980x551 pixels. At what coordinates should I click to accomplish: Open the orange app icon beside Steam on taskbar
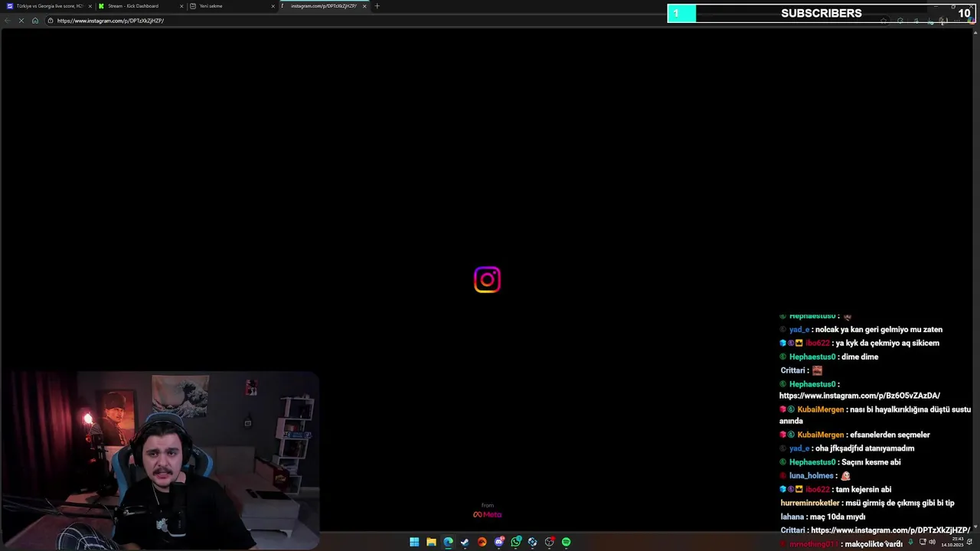pos(482,542)
